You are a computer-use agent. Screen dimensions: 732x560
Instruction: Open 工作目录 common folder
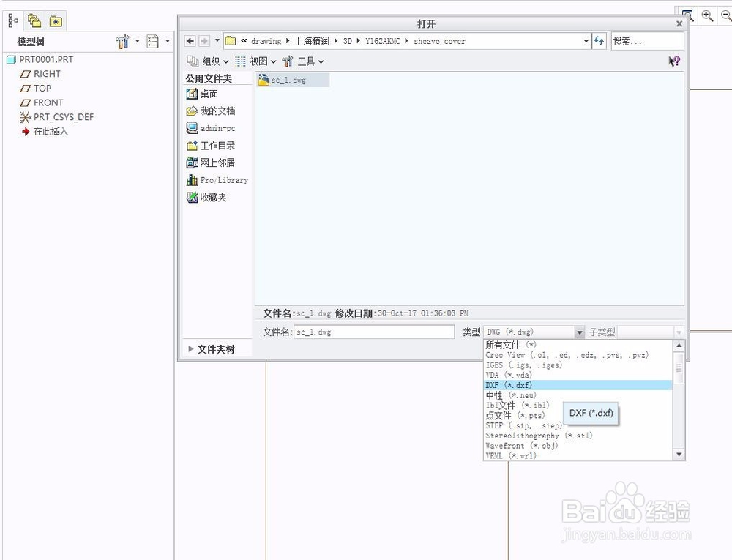[x=211, y=146]
